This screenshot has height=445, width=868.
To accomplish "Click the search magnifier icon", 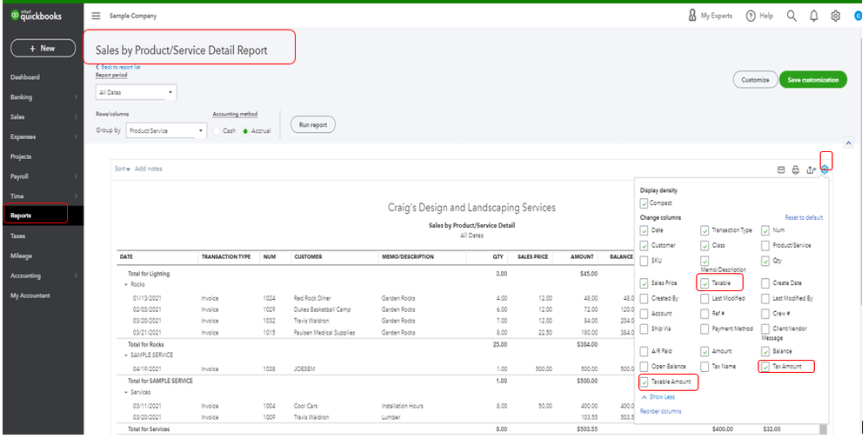I will click(791, 16).
